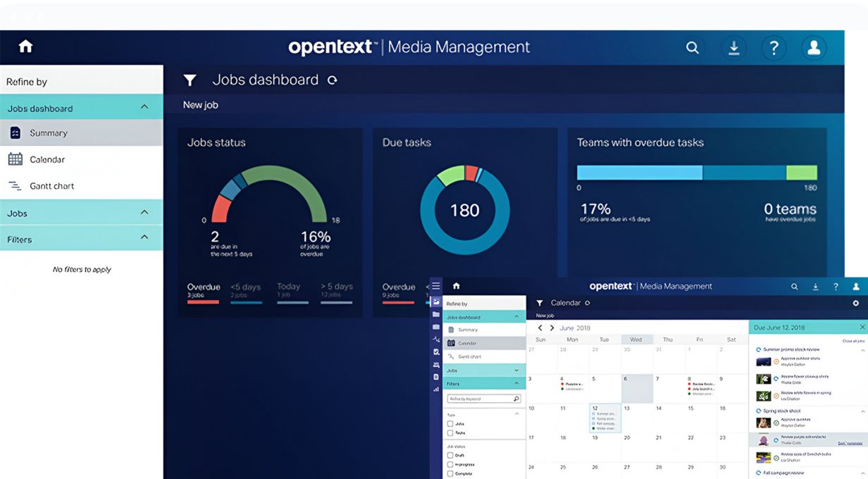Open help from the large dashboard header

(x=774, y=48)
